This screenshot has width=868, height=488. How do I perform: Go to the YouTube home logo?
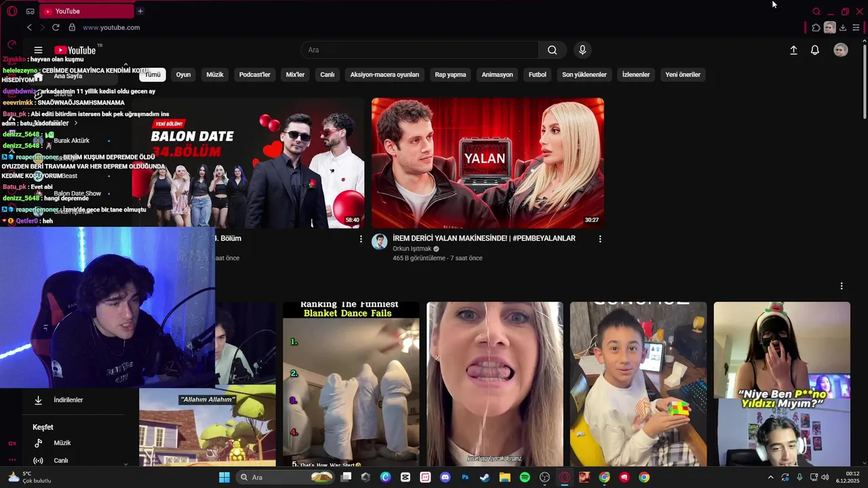click(75, 50)
